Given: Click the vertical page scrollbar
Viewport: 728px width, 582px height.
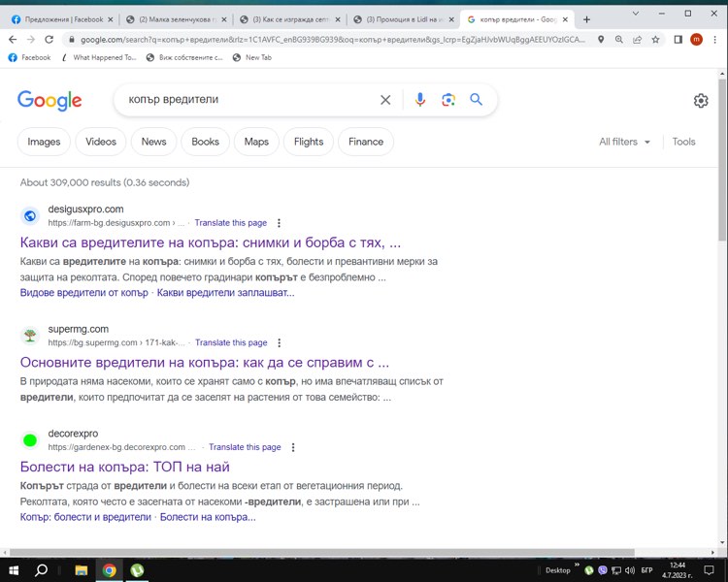Looking at the screenshot, I should (x=722, y=159).
